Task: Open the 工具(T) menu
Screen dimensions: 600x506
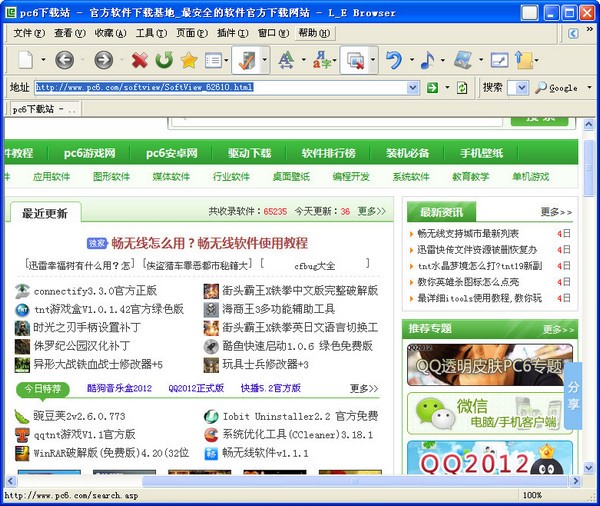Action: click(x=151, y=33)
